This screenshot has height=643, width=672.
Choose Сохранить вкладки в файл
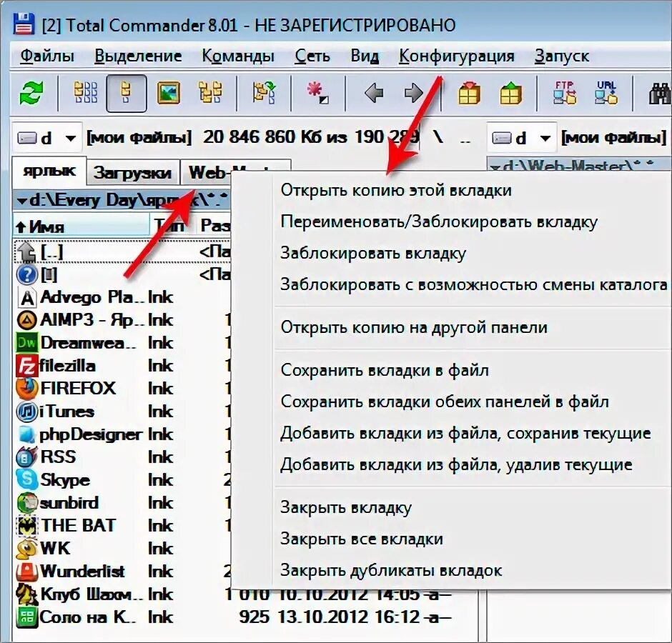pyautogui.click(x=451, y=370)
